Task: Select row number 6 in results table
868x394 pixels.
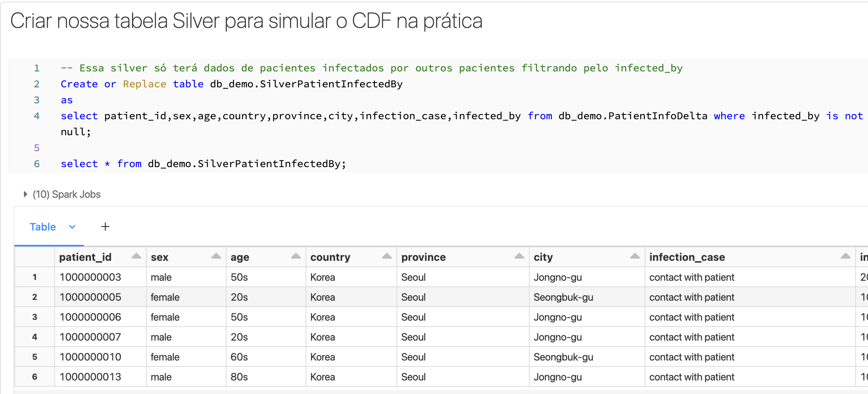Action: pos(35,377)
